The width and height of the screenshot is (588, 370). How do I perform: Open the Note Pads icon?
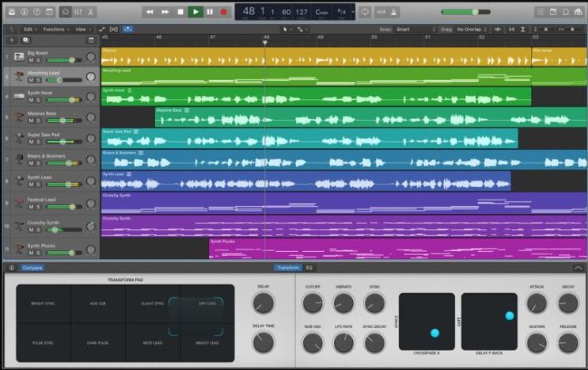coord(553,12)
